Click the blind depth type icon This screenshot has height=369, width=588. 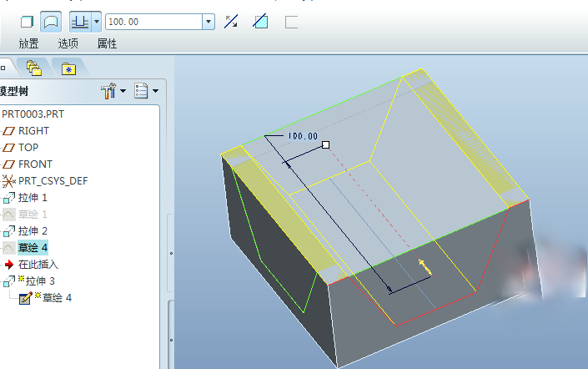coord(80,22)
